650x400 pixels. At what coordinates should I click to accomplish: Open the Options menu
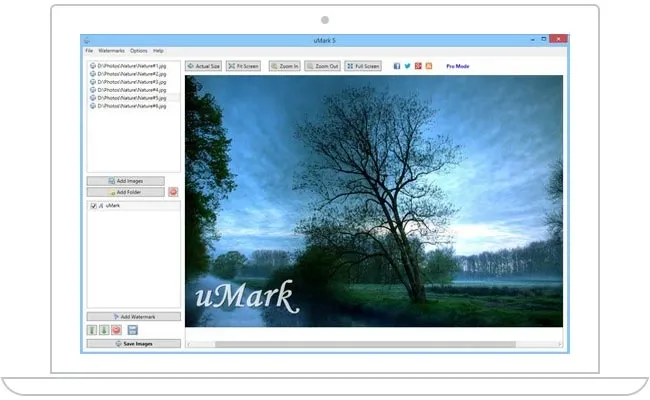pos(138,51)
